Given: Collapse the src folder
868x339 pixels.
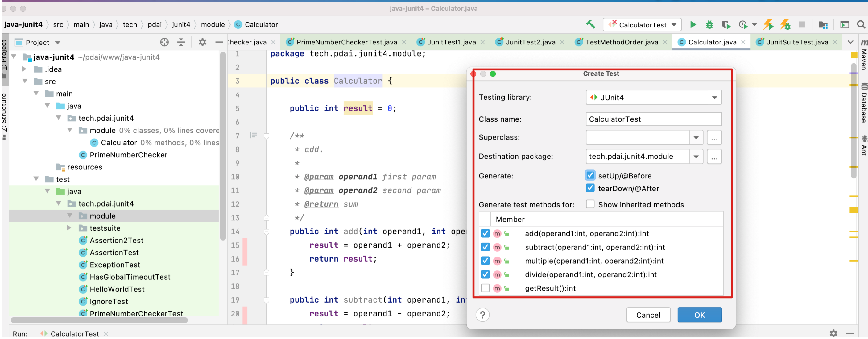Looking at the screenshot, I should point(24,81).
